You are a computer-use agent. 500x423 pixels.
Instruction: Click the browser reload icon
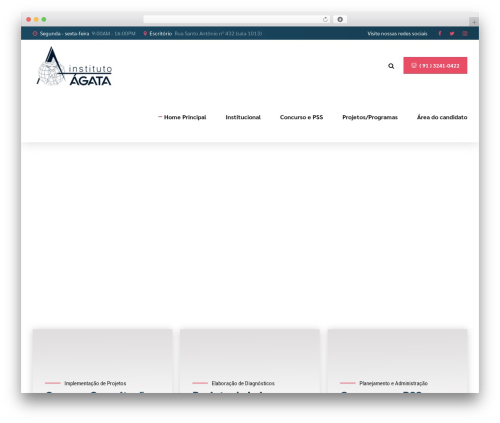tap(325, 19)
